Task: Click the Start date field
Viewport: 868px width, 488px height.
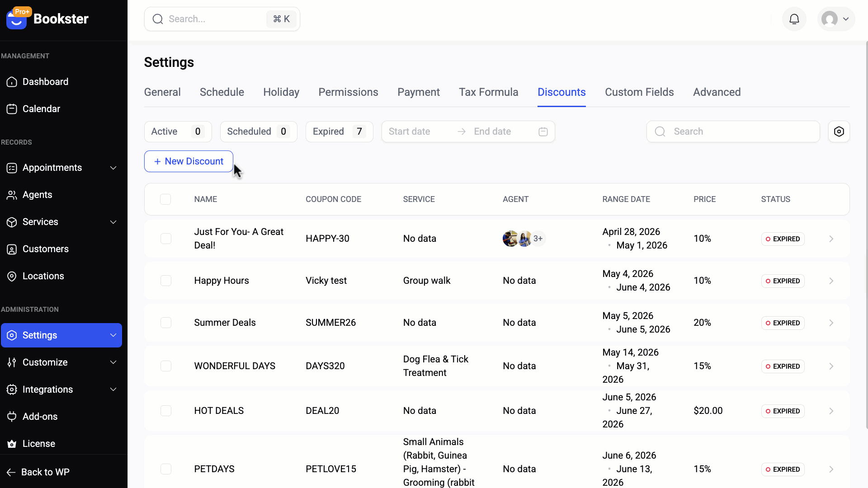Action: point(419,131)
